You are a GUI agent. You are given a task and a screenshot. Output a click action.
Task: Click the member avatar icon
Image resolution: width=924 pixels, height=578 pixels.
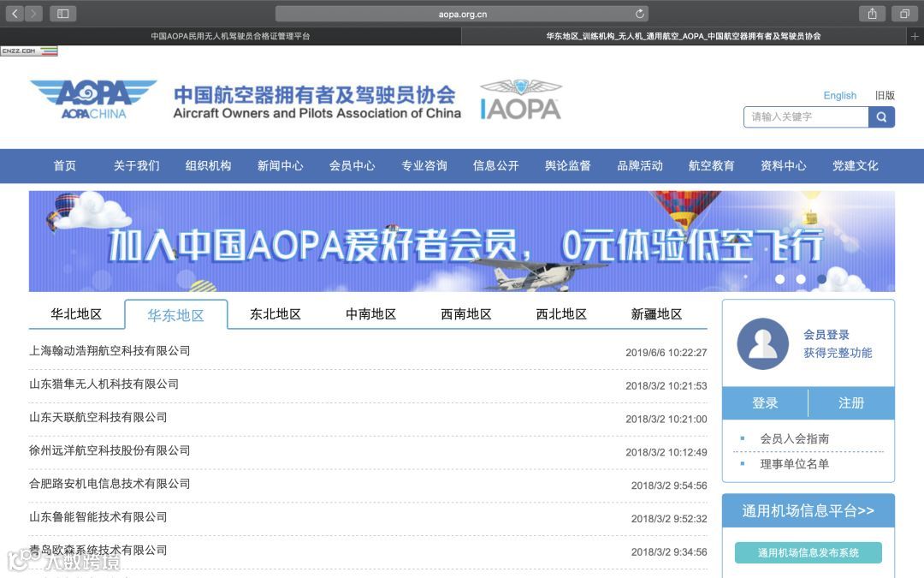pyautogui.click(x=762, y=344)
